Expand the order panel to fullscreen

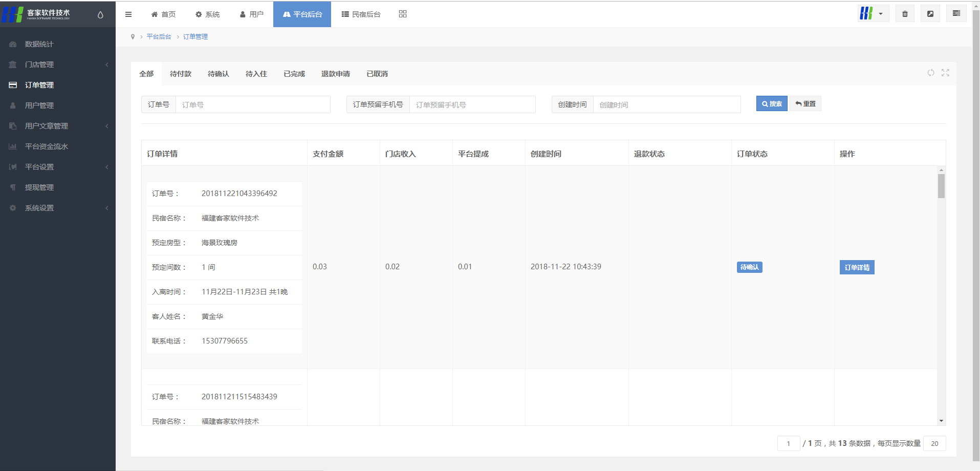pos(945,73)
